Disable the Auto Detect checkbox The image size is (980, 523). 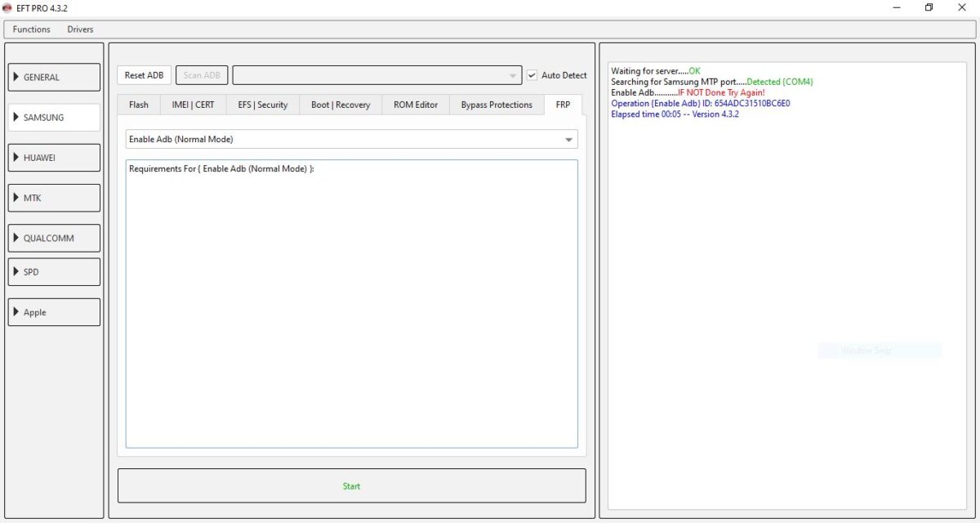pos(531,74)
